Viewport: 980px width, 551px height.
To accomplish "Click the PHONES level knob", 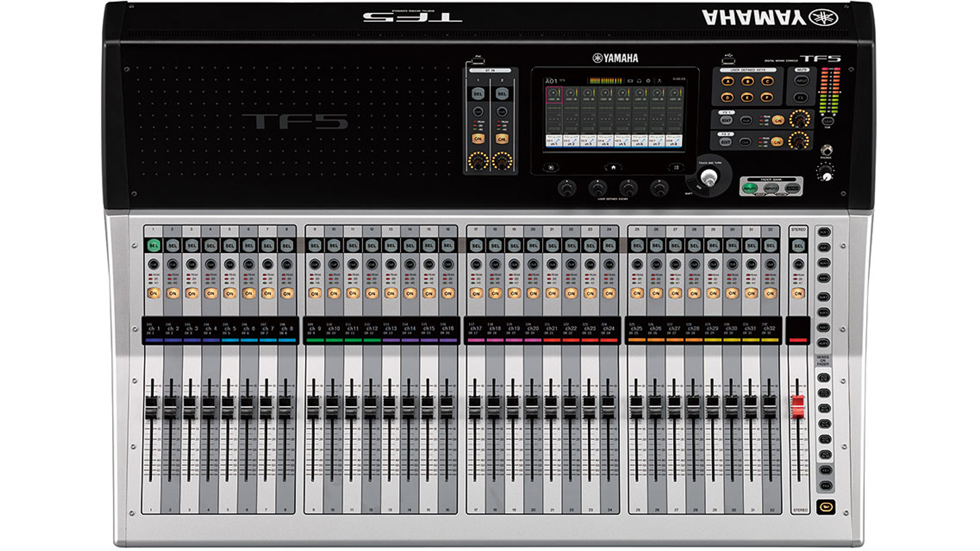I will coord(826,174).
